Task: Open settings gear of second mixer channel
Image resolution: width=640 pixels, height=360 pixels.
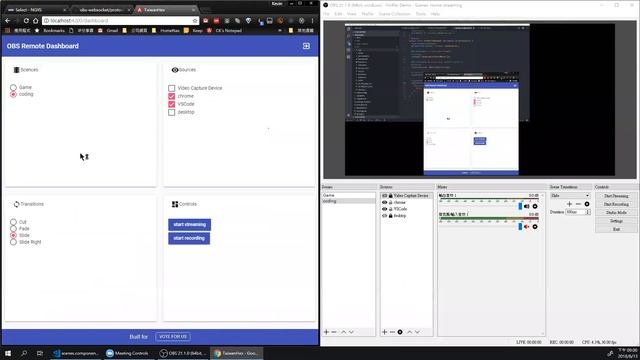Action: [535, 227]
